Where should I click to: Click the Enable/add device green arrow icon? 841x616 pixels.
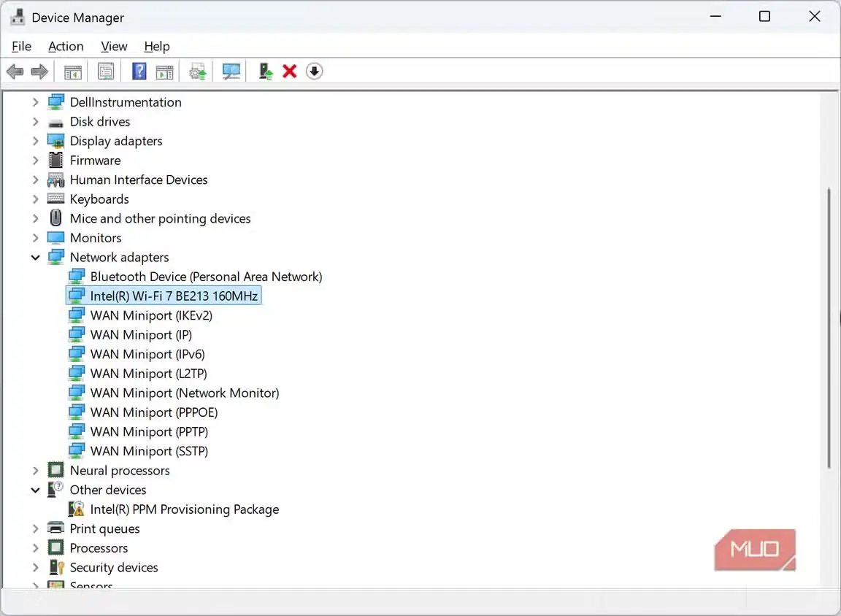point(265,72)
